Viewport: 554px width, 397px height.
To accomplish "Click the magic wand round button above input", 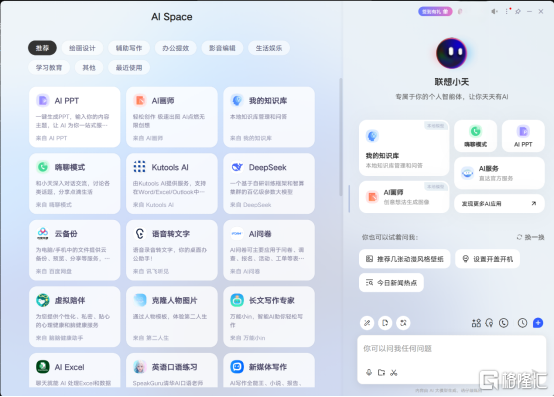I will point(367,323).
